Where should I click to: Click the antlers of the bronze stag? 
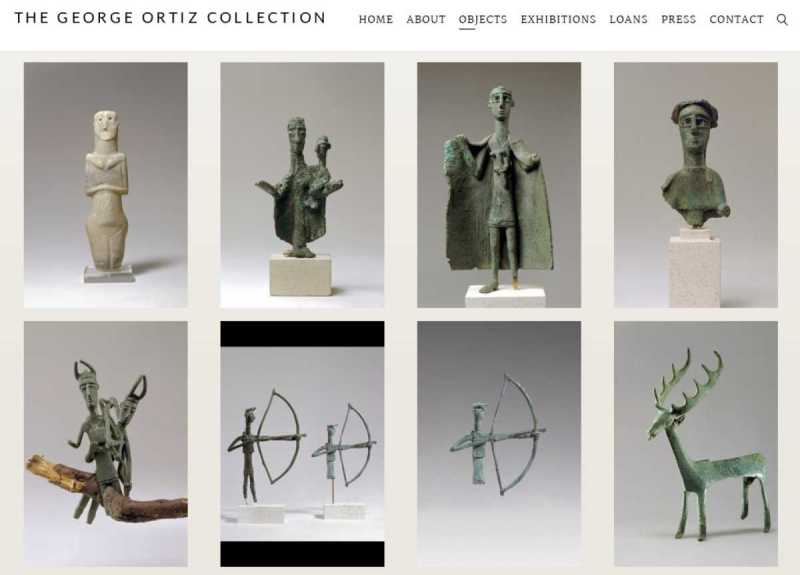click(689, 380)
